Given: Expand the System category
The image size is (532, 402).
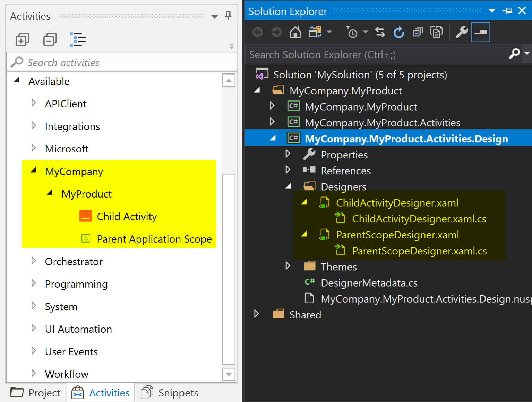Looking at the screenshot, I should [33, 306].
